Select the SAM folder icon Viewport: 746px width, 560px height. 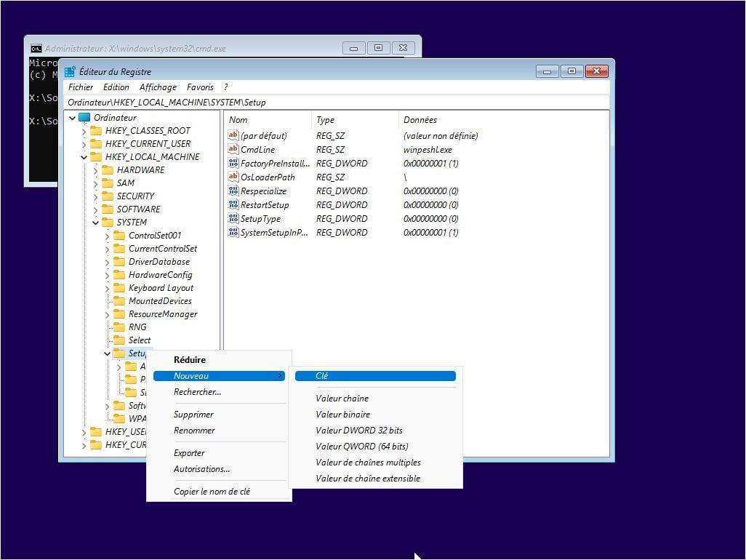tap(108, 183)
